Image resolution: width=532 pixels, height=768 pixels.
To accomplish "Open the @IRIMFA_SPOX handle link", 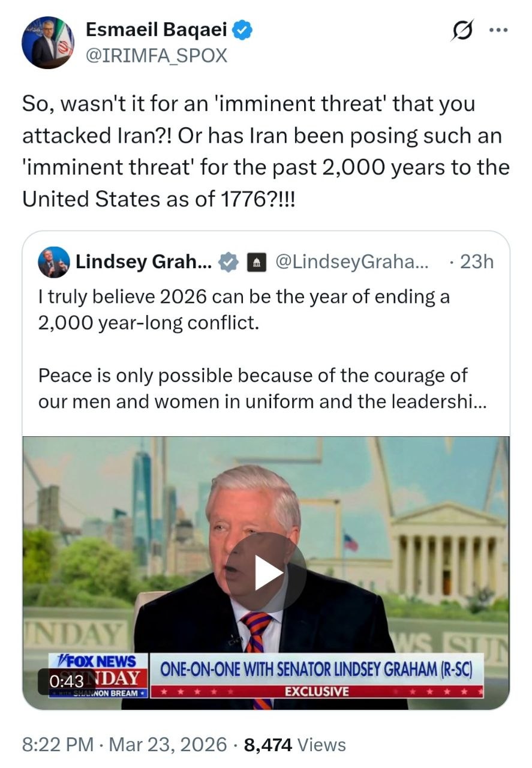I will 157,55.
